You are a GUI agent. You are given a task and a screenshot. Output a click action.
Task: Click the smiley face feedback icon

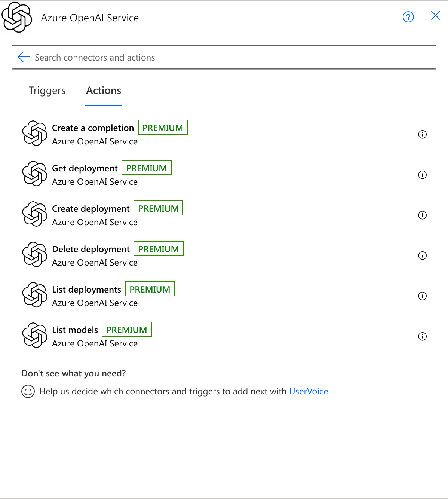pyautogui.click(x=28, y=391)
